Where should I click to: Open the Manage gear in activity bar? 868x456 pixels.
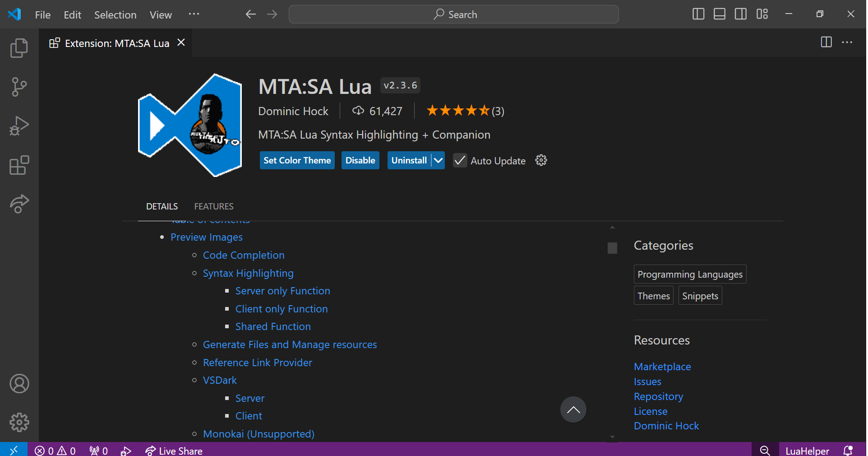point(19,423)
